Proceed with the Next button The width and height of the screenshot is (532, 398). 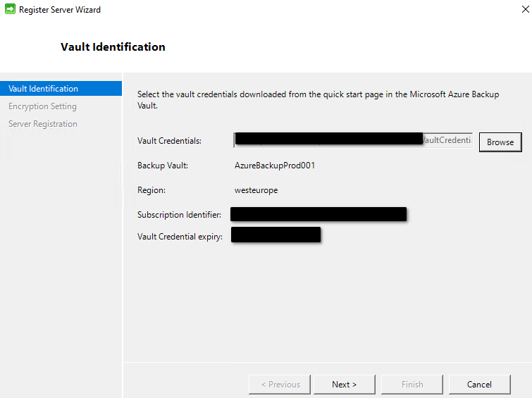click(345, 385)
